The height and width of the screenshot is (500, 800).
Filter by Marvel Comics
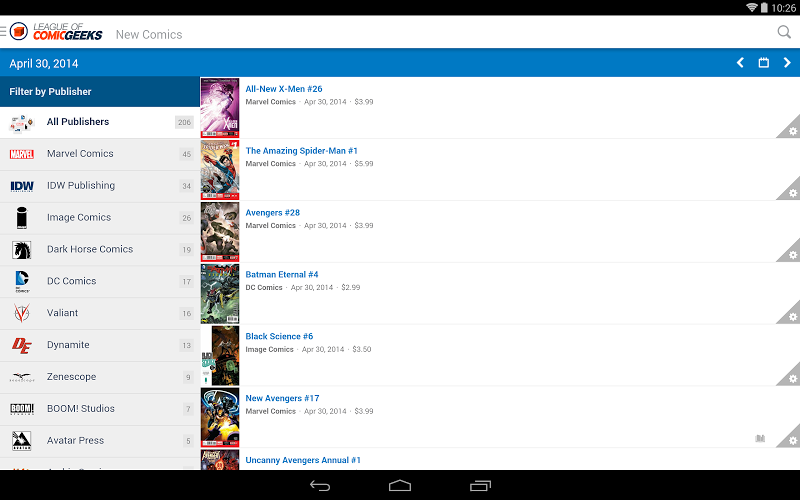(100, 154)
